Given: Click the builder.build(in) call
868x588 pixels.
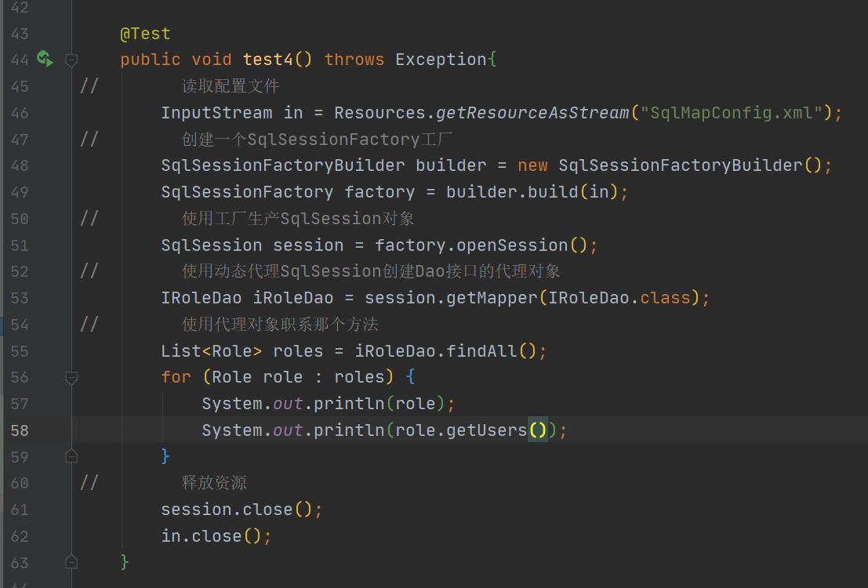Looking at the screenshot, I should pos(532,192).
